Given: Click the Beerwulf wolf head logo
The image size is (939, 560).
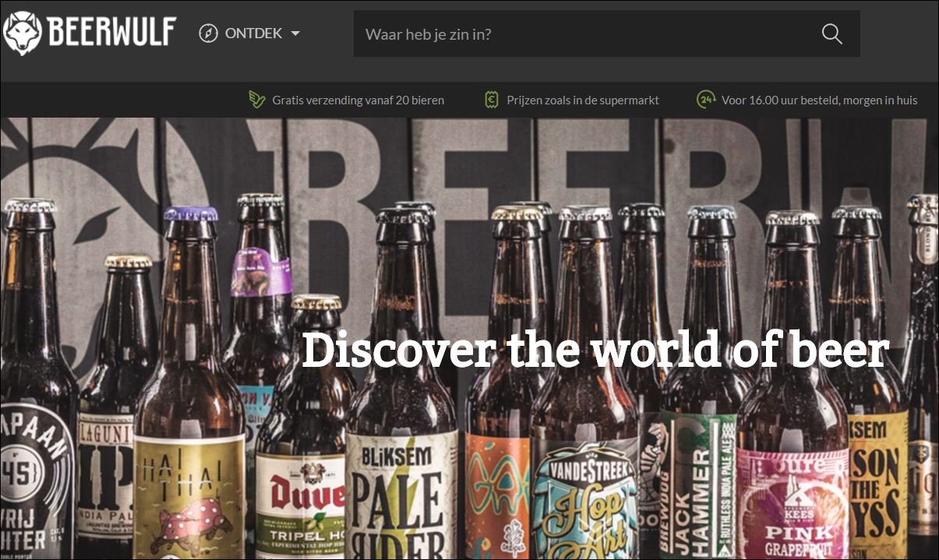Looking at the screenshot, I should click(x=23, y=33).
